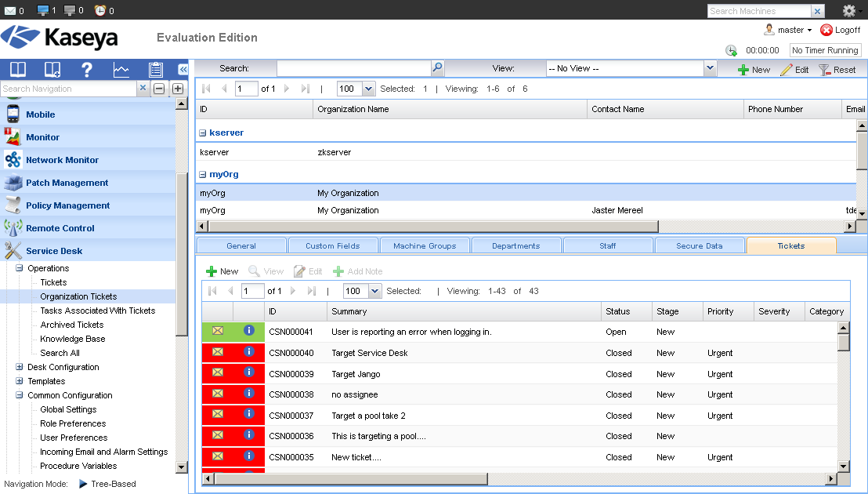Screen dimensions: 868x494
Task: Open the settings gear icon at top right
Action: (849, 11)
